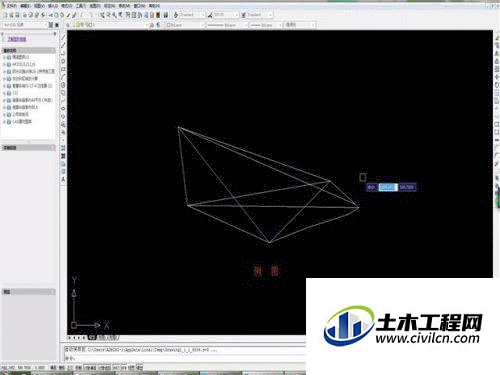Select the Table tool

coord(63,171)
